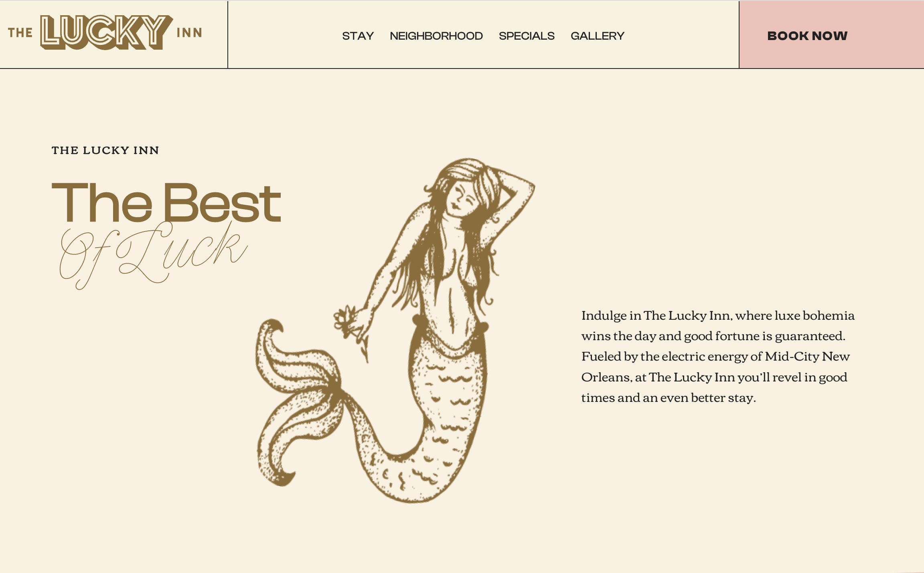Image resolution: width=924 pixels, height=573 pixels.
Task: Go to the NEIGHBORHOOD page
Action: tap(436, 36)
